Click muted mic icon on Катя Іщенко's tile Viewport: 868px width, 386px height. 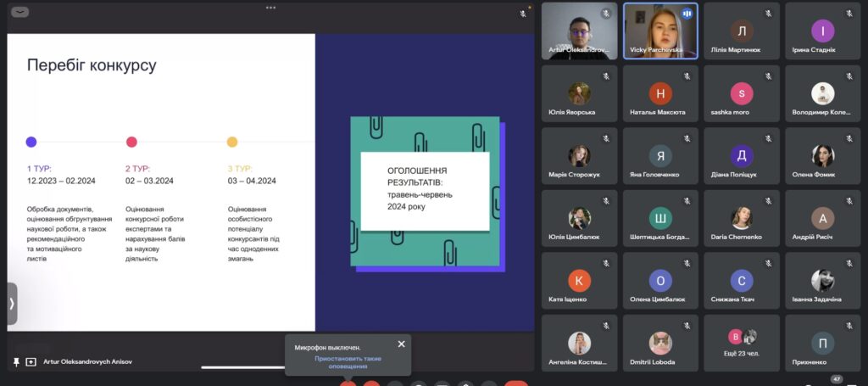point(606,263)
